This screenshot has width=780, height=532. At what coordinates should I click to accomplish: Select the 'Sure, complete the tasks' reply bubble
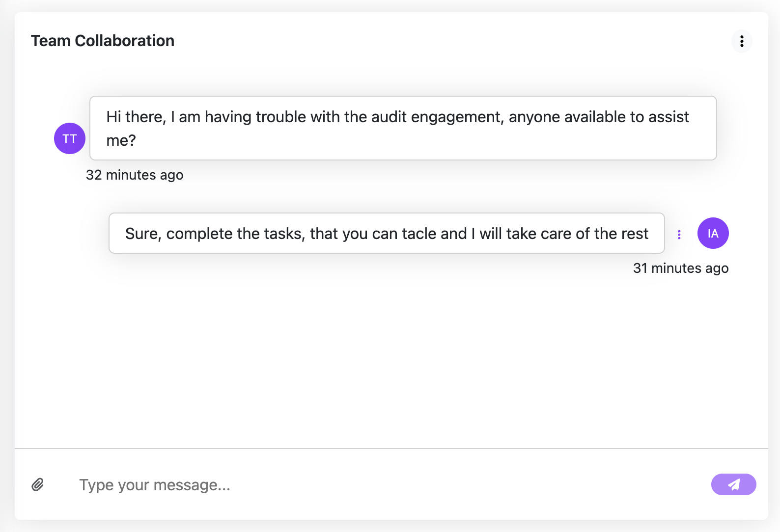(x=387, y=233)
